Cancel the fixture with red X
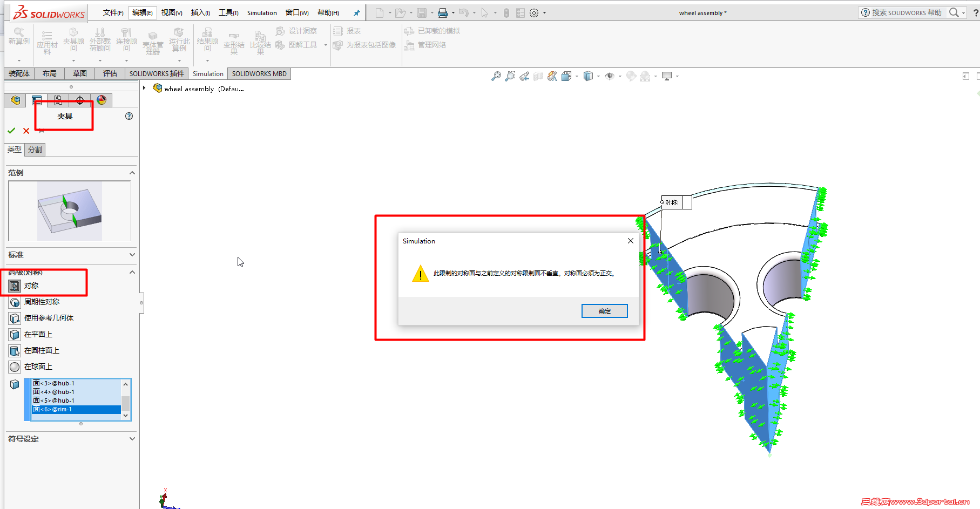This screenshot has width=980, height=509. [x=26, y=131]
